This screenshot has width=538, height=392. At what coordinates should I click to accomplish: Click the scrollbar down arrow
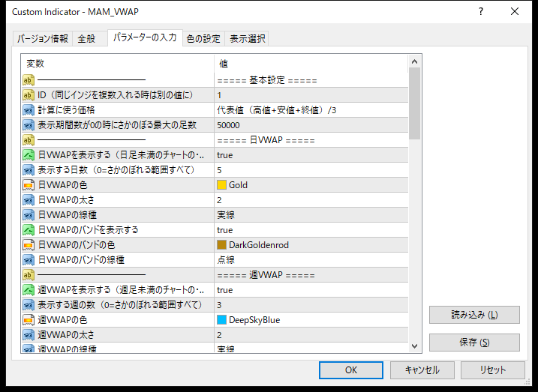point(414,346)
